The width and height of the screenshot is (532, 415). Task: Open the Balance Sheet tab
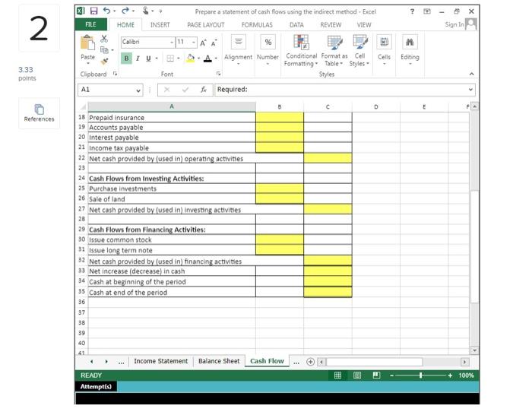(219, 361)
